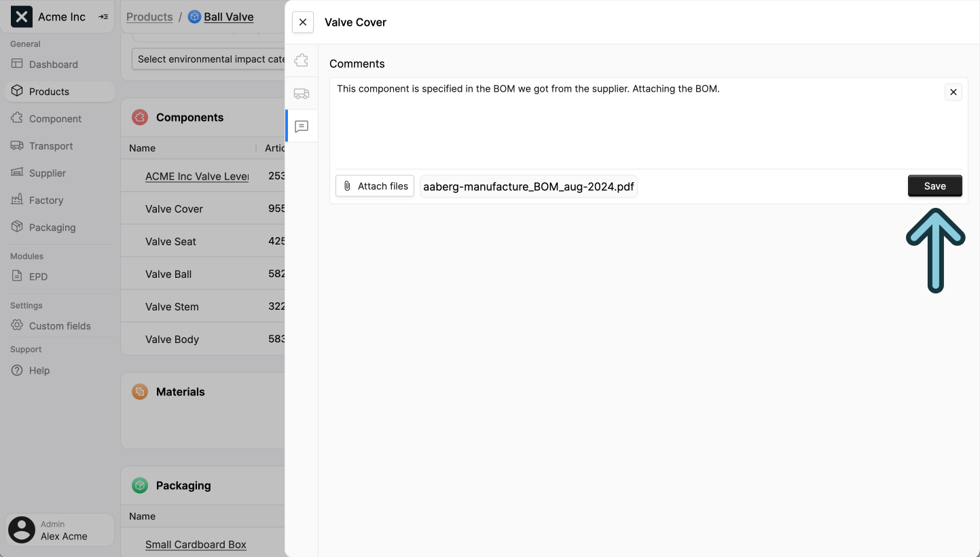Click the red Components puzzle icon
Screen dimensions: 980x557
point(139,117)
